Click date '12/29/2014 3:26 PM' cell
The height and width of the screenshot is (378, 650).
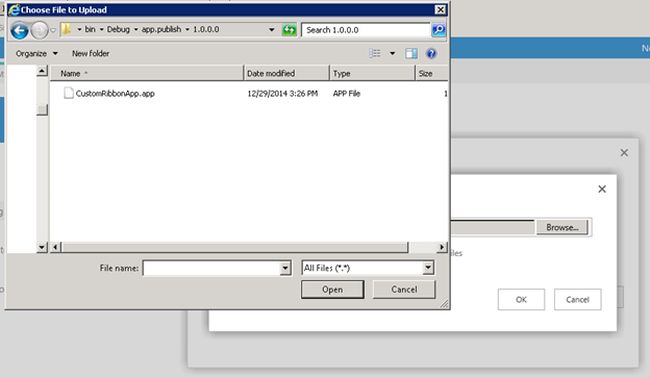pyautogui.click(x=283, y=94)
